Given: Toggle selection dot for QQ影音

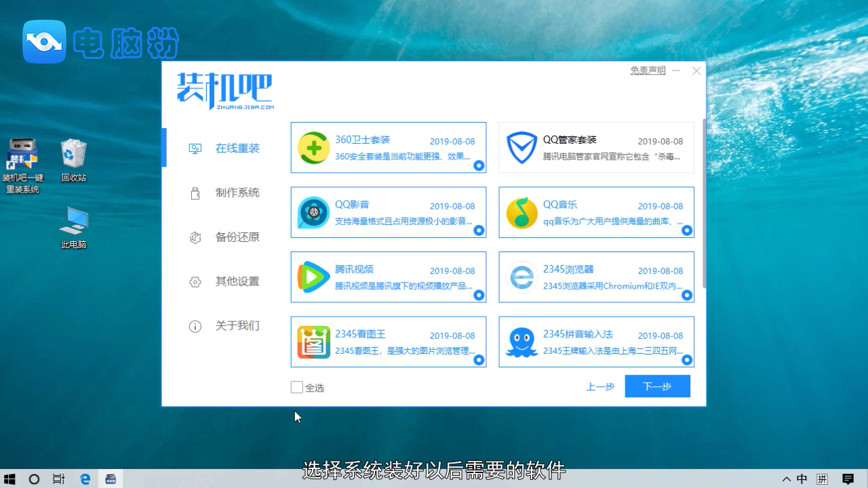Looking at the screenshot, I should (x=479, y=230).
